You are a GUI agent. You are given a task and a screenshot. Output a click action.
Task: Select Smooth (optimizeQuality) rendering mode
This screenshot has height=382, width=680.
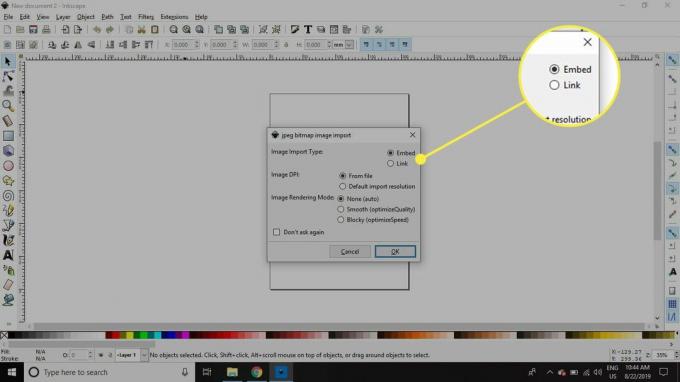[x=376, y=209]
